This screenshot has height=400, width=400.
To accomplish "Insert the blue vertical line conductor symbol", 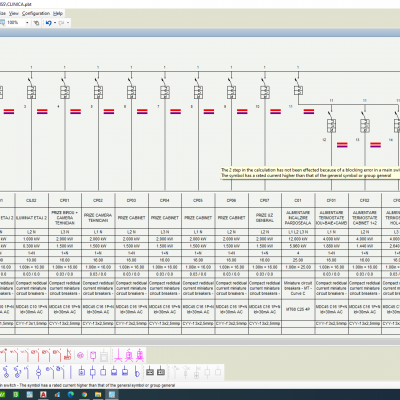I will tap(70, 372).
